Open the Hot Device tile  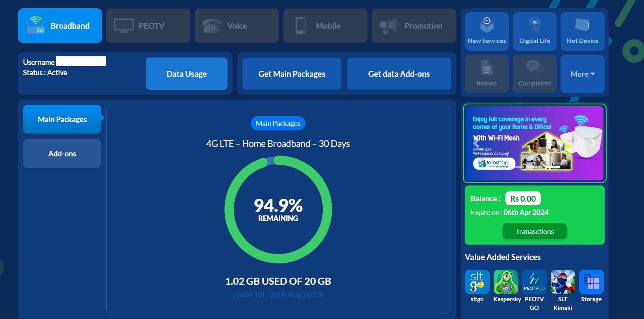pos(583,32)
